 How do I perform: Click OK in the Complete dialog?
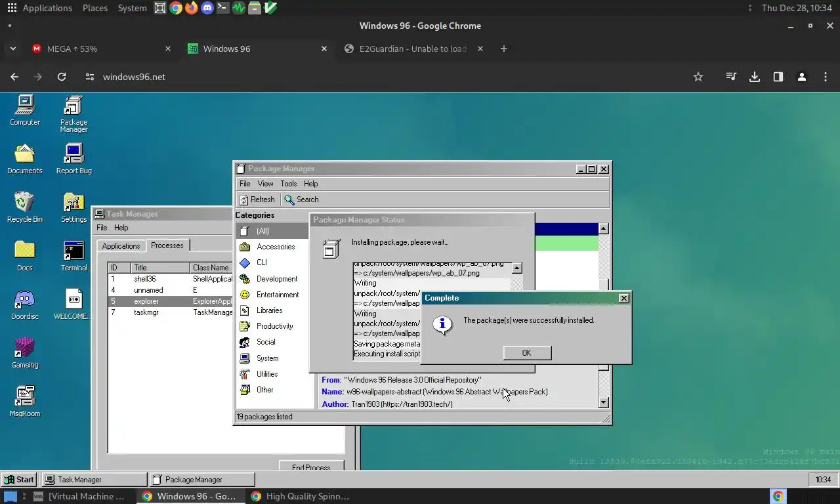coord(527,353)
